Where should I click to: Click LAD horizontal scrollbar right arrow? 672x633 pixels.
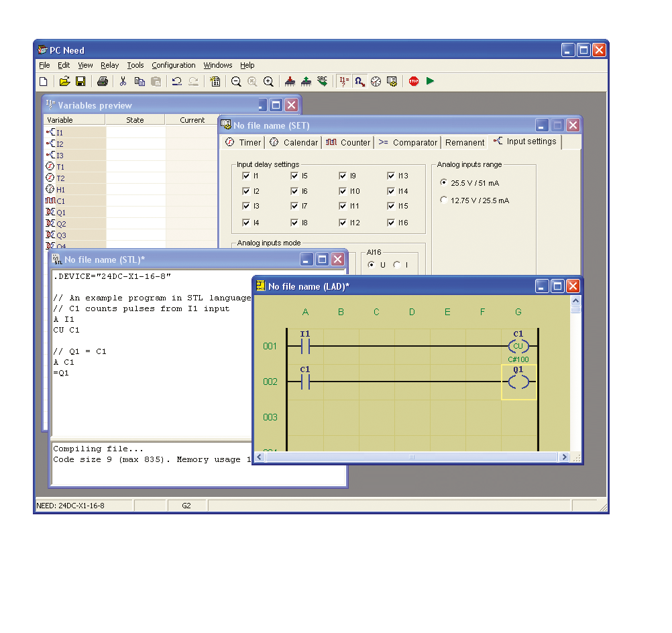click(565, 457)
